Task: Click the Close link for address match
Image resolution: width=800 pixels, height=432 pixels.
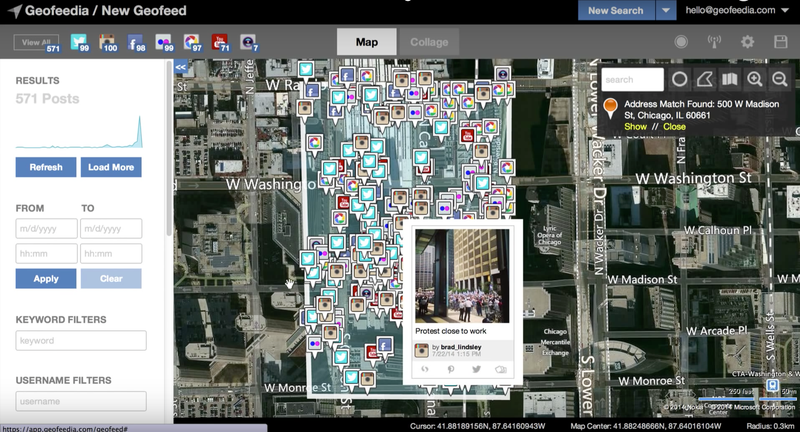Action: click(674, 126)
